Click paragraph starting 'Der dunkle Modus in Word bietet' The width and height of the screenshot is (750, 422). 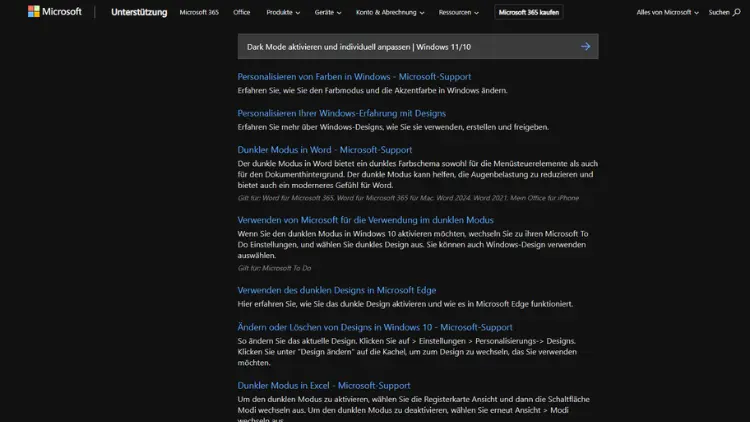click(x=418, y=174)
